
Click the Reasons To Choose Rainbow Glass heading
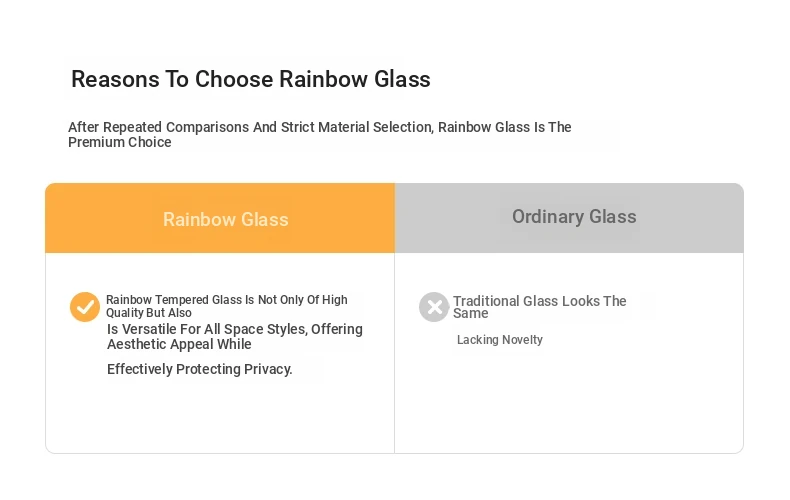coord(251,79)
